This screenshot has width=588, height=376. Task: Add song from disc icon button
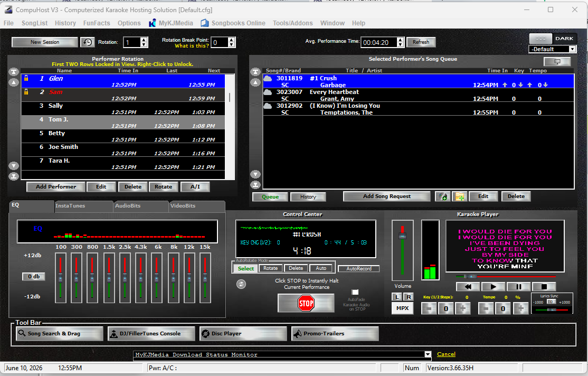point(442,196)
